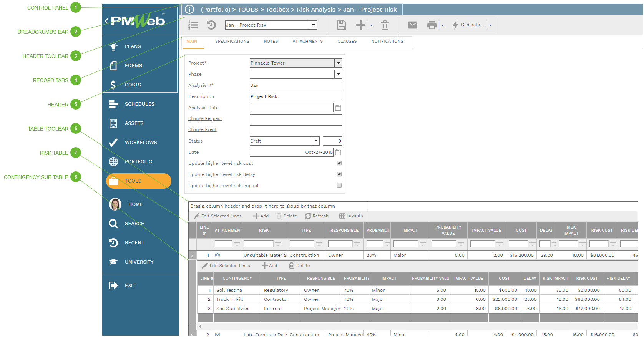
Task: Expand the Phase dropdown
Action: click(x=338, y=74)
